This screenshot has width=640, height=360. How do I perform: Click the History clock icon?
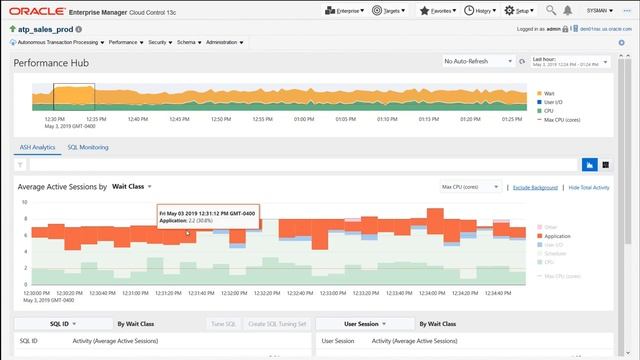(x=469, y=11)
